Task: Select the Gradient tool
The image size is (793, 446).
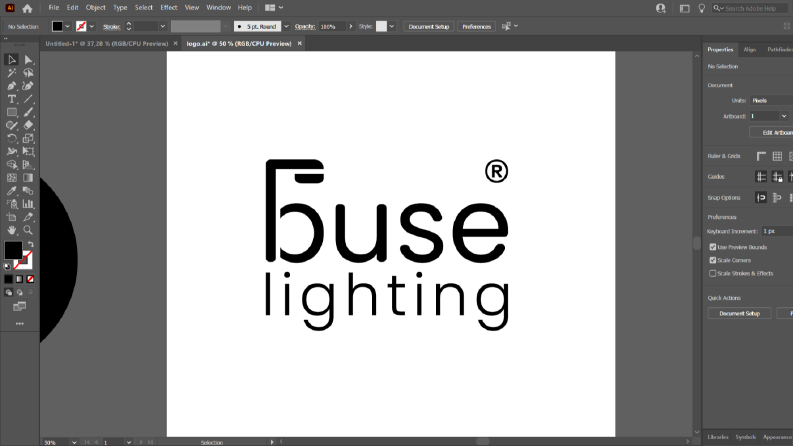Action: [x=28, y=177]
